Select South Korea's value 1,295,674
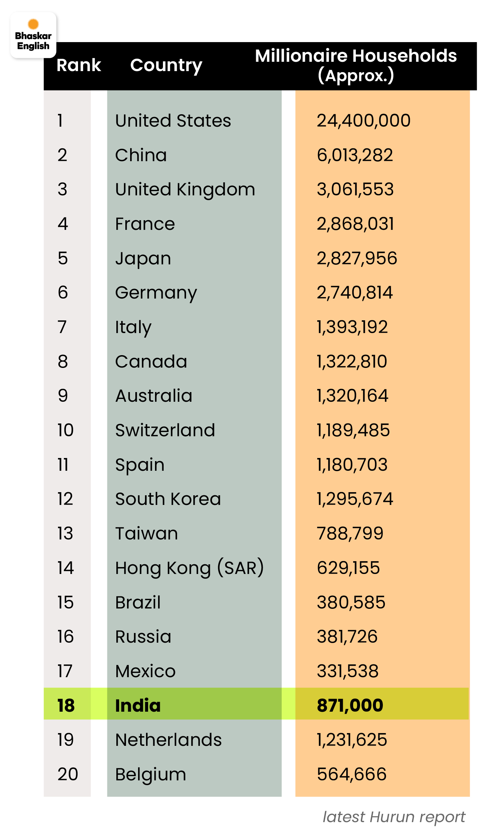The height and width of the screenshot is (838, 504). [355, 499]
